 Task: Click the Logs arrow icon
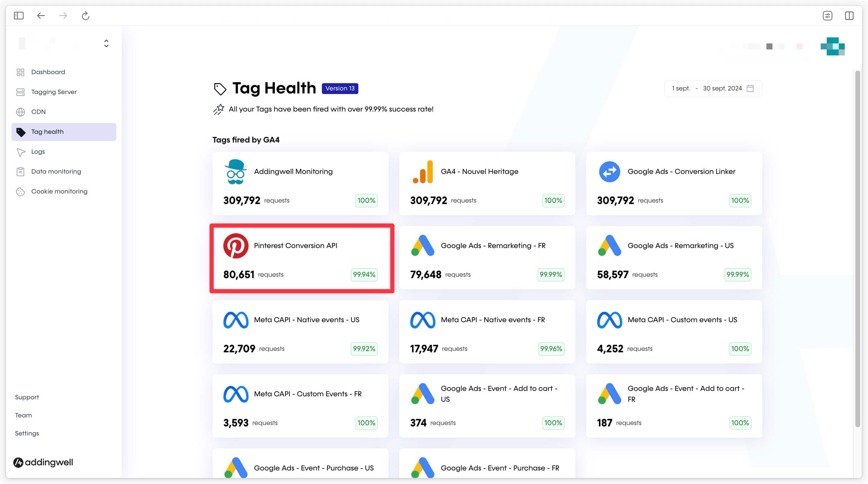click(21, 152)
